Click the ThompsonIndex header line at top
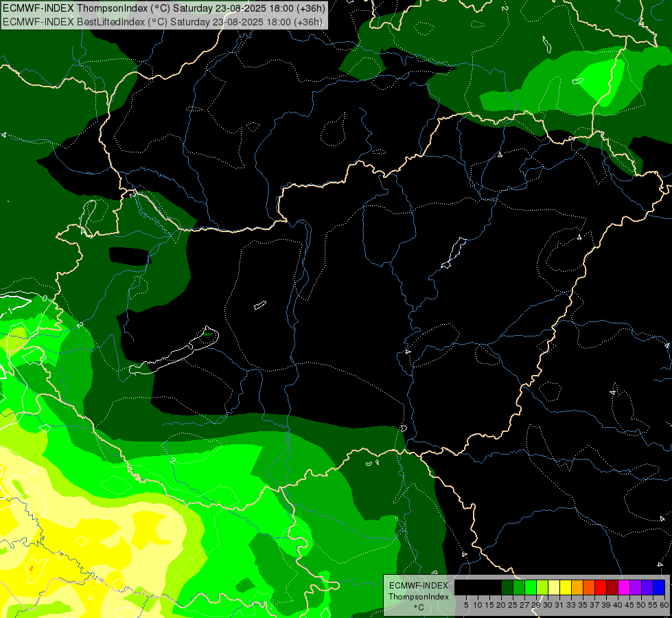Viewport: 672px width, 618px height. pyautogui.click(x=164, y=8)
